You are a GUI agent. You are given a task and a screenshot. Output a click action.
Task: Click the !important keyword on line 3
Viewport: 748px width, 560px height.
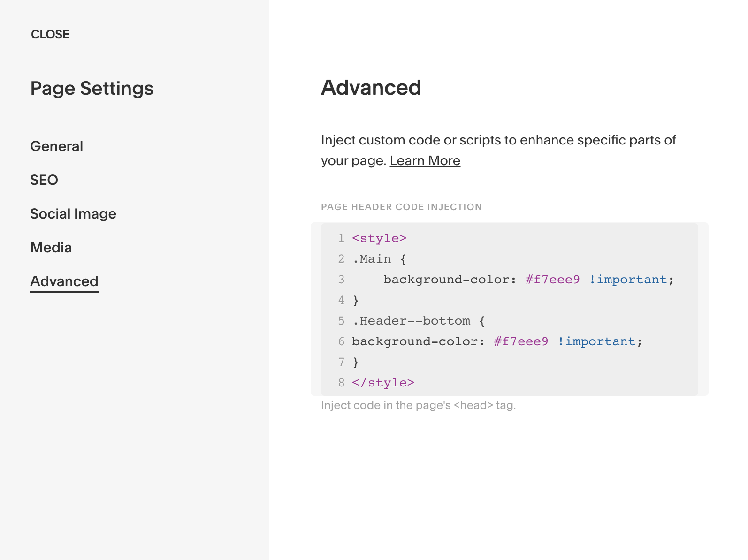click(628, 280)
